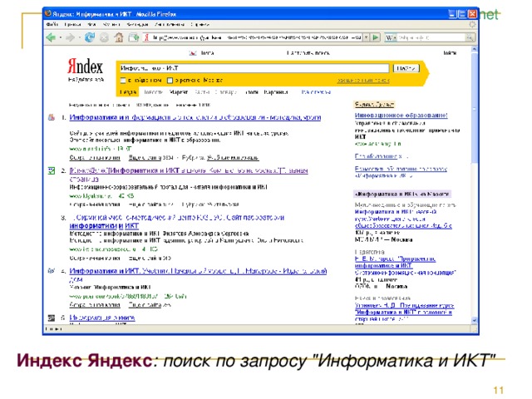Image resolution: width=532 pixels, height=399 pixels.
Task: Open the Справка menu
Action: click(x=199, y=24)
